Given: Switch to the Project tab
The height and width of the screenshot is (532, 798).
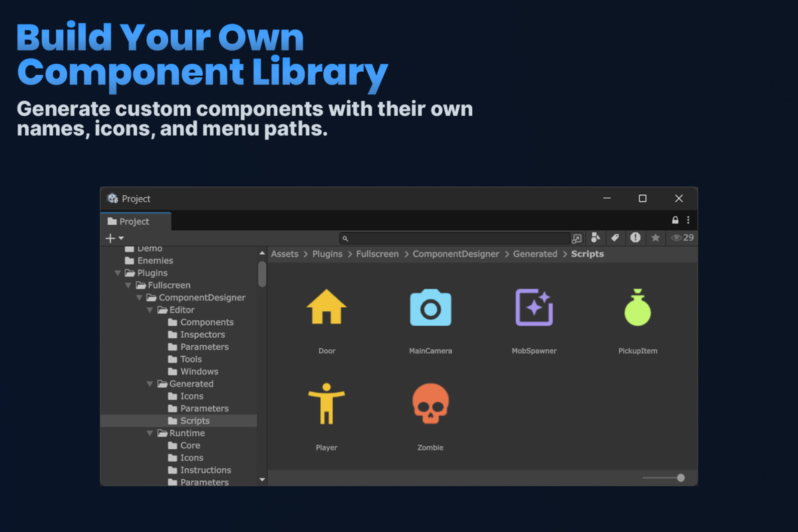Looking at the screenshot, I should 136,221.
